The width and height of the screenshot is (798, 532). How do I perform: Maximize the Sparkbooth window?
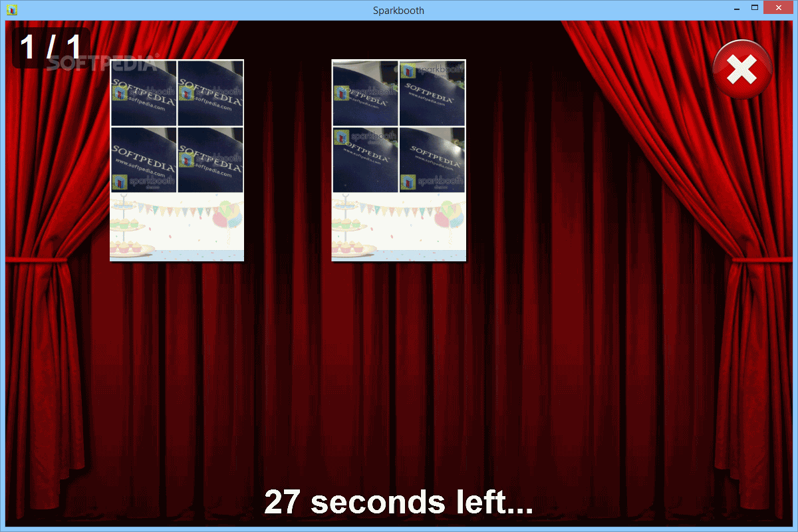[x=755, y=8]
